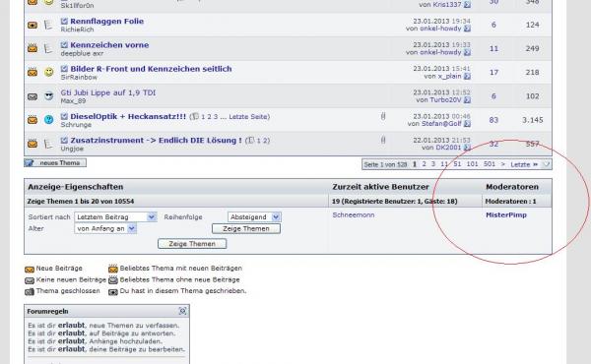
Task: Open thread Bilder R-Front und Kennzeichen seitlich
Action: pos(151,69)
